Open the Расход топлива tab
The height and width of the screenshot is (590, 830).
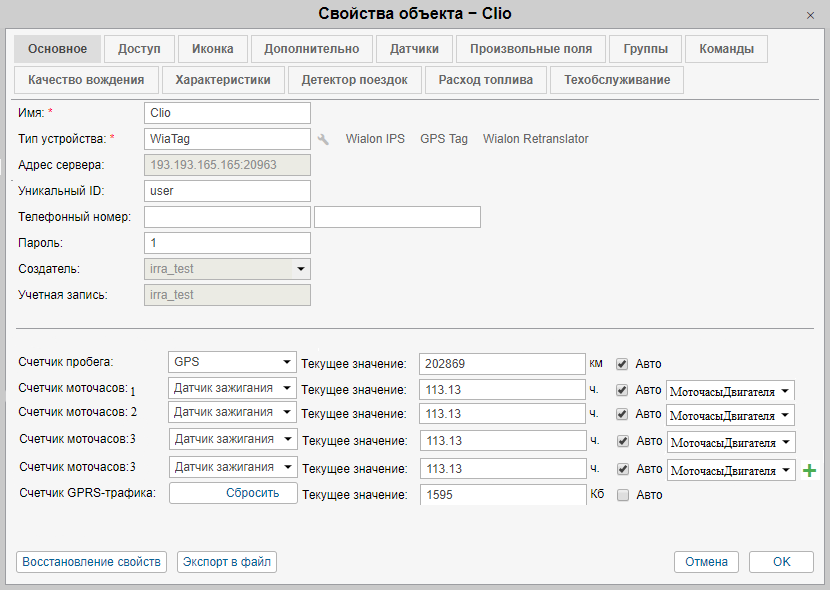click(485, 80)
